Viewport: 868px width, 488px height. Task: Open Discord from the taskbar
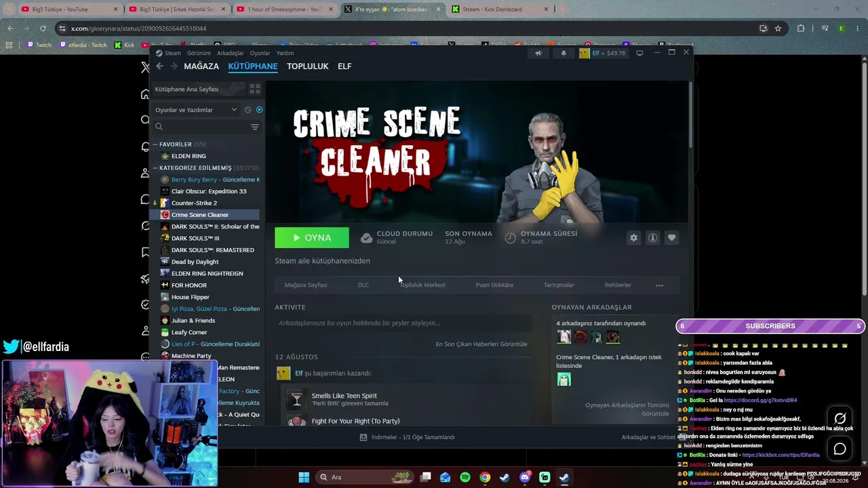tap(525, 477)
